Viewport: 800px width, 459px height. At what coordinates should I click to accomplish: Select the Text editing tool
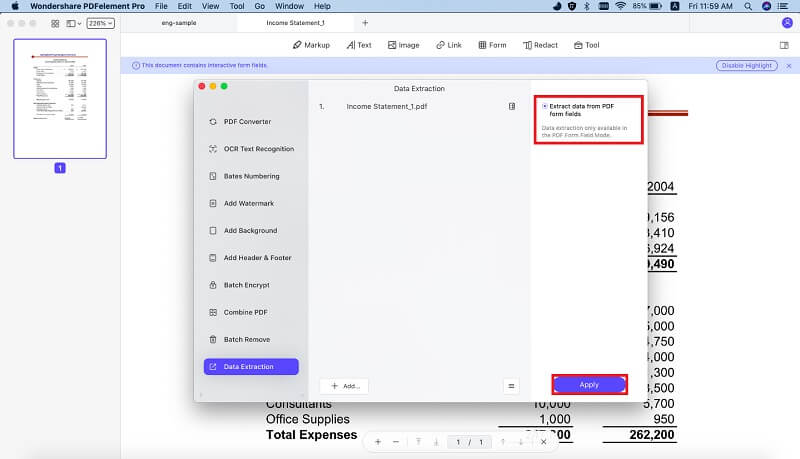tap(359, 45)
